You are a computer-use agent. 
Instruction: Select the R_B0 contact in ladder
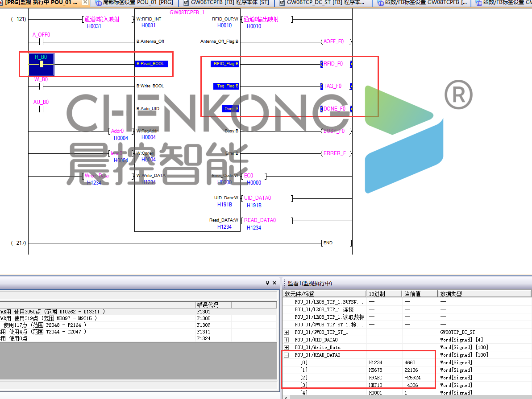[x=41, y=64]
